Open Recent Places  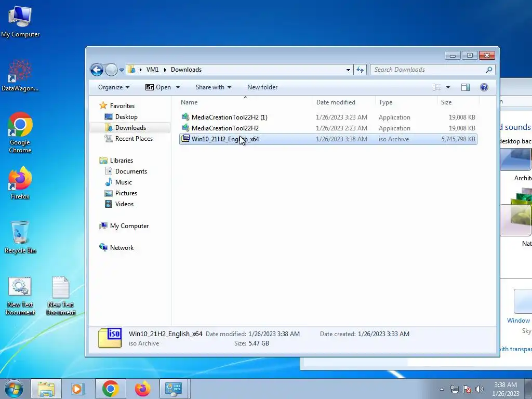pyautogui.click(x=134, y=138)
